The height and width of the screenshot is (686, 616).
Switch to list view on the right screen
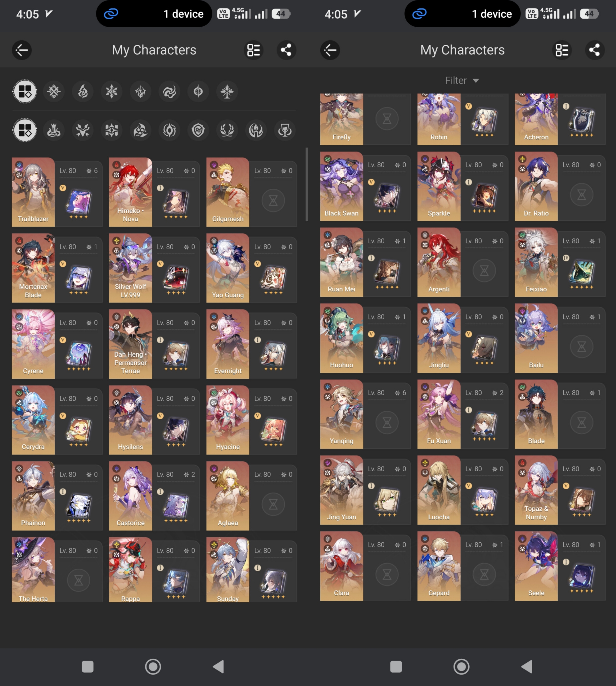tap(562, 50)
